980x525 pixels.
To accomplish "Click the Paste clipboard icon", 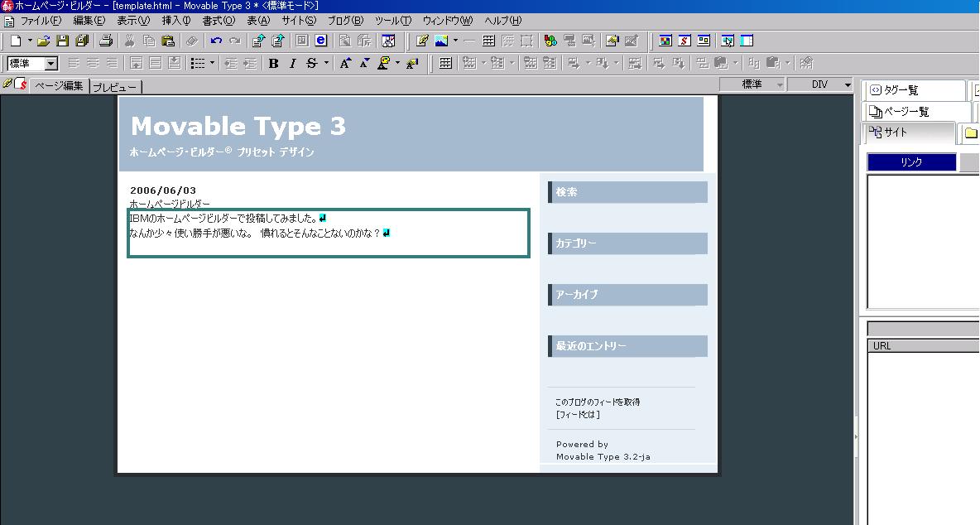I will (168, 41).
